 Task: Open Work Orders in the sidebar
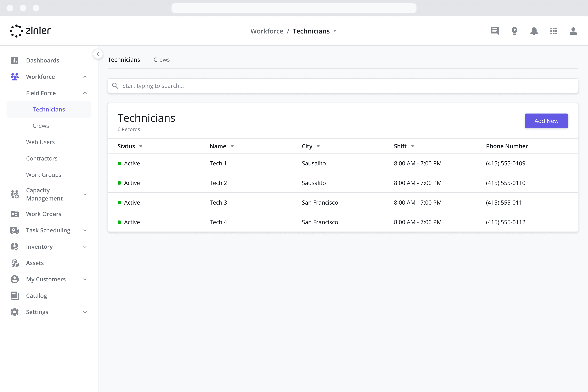click(x=44, y=214)
